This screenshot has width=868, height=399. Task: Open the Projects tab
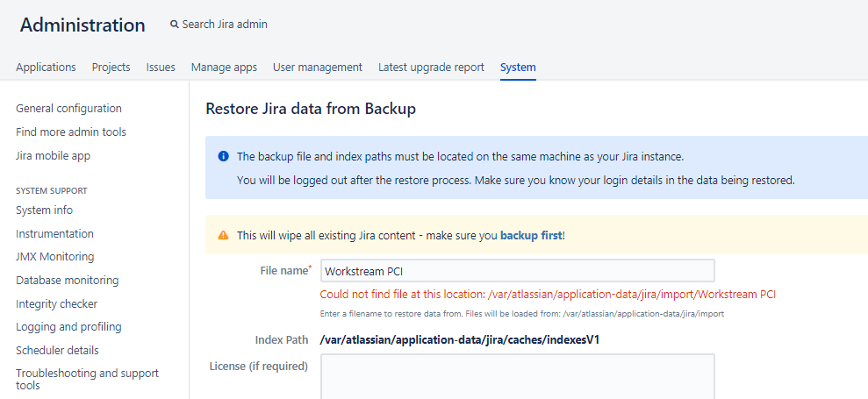coord(111,67)
